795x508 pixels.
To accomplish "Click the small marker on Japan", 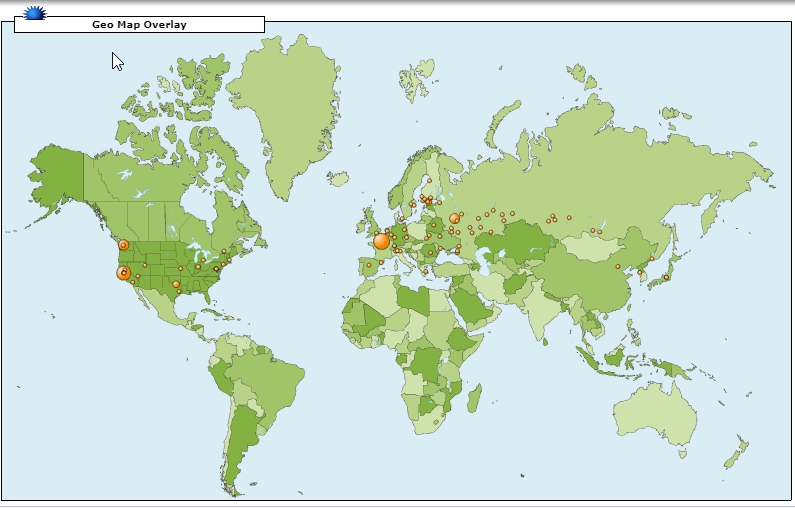I will click(666, 277).
